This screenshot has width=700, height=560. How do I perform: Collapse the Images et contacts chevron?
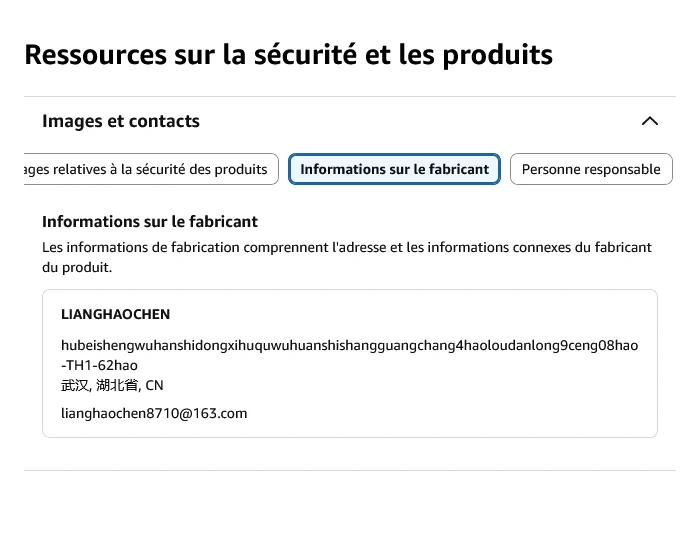point(650,121)
